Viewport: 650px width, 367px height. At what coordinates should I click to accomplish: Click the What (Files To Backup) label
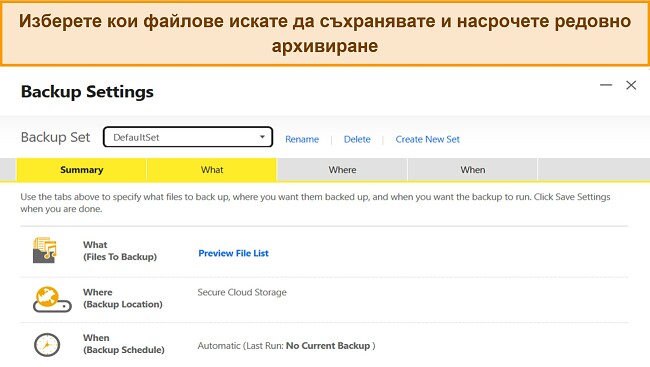tap(120, 250)
